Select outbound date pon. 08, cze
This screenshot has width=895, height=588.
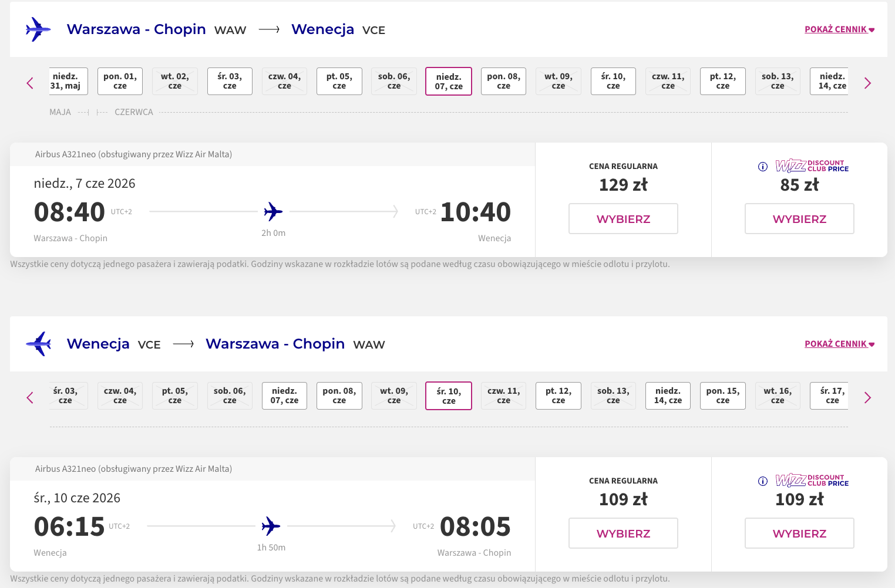coord(503,81)
